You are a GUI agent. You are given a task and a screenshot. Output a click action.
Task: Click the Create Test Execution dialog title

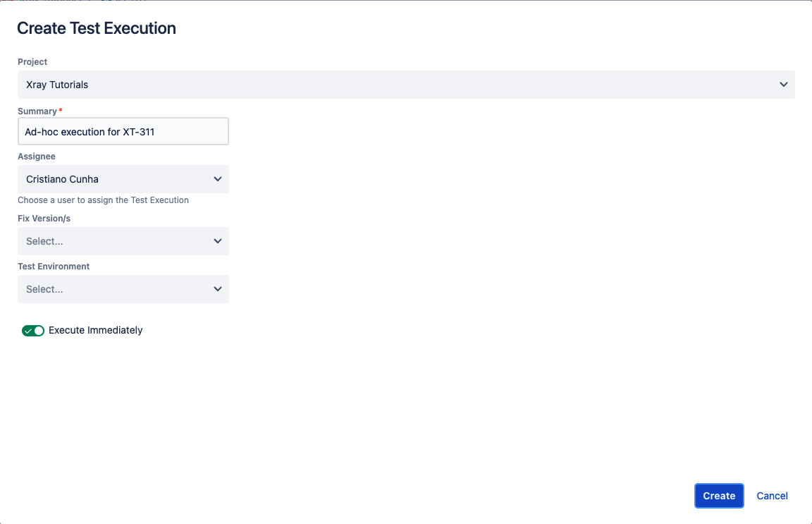coord(97,28)
